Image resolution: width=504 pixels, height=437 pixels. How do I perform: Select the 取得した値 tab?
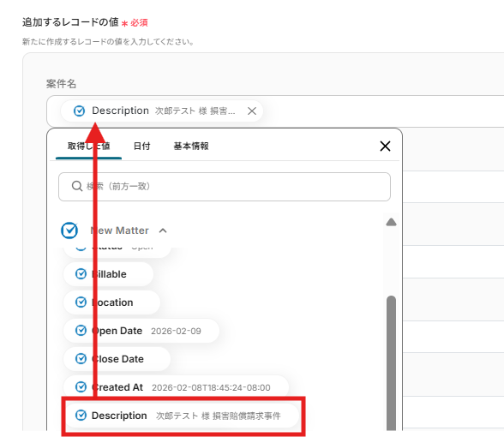coord(89,147)
